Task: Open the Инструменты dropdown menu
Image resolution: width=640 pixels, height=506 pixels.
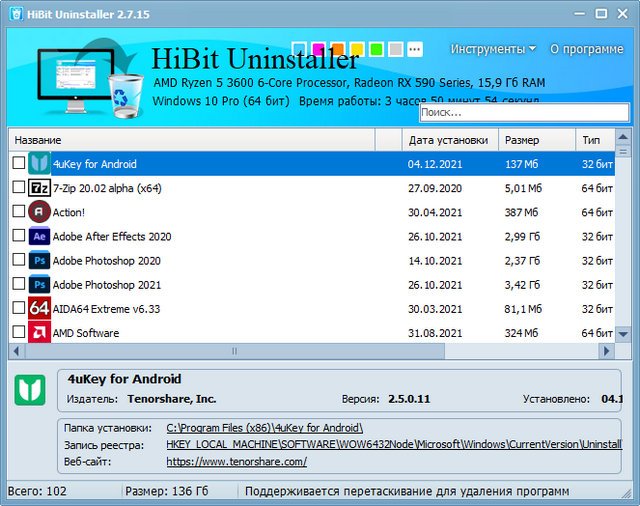Action: point(492,49)
